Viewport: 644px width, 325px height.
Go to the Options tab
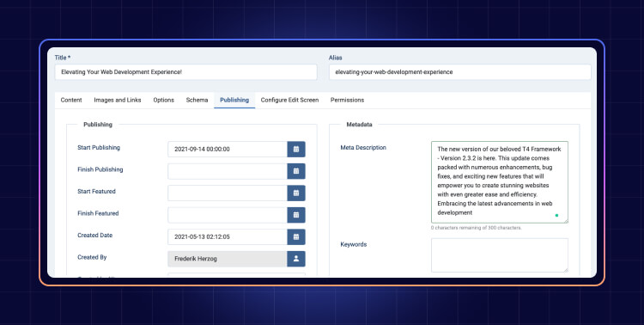[163, 100]
